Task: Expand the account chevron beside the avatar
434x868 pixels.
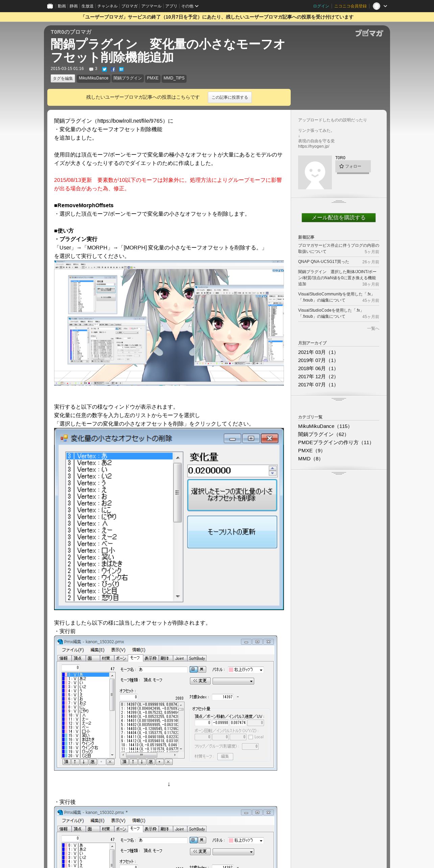Action: pos(385,6)
